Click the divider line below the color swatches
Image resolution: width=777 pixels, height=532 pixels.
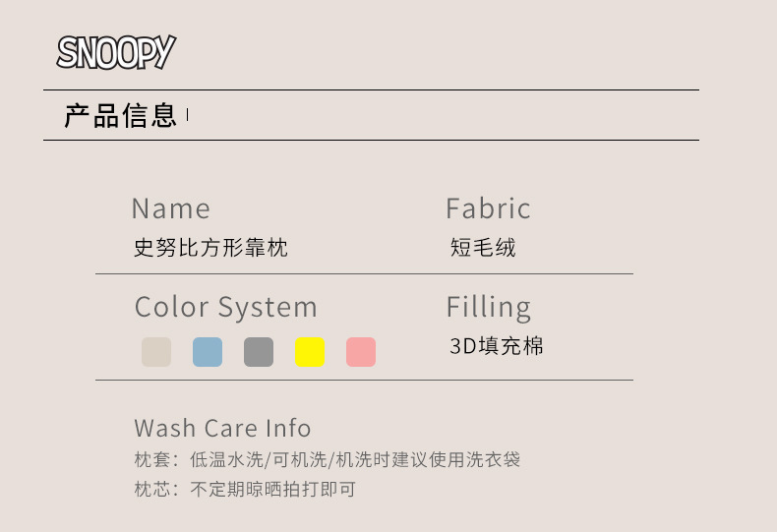(364, 380)
